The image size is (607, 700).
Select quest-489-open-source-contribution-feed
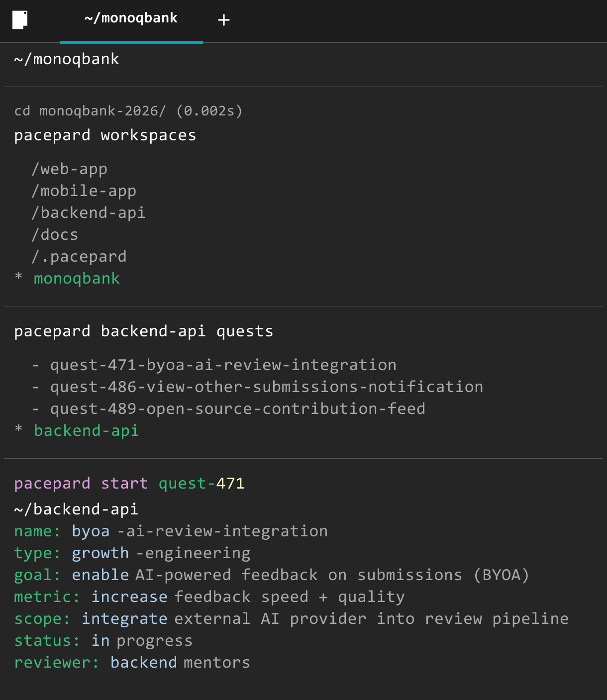coord(237,409)
